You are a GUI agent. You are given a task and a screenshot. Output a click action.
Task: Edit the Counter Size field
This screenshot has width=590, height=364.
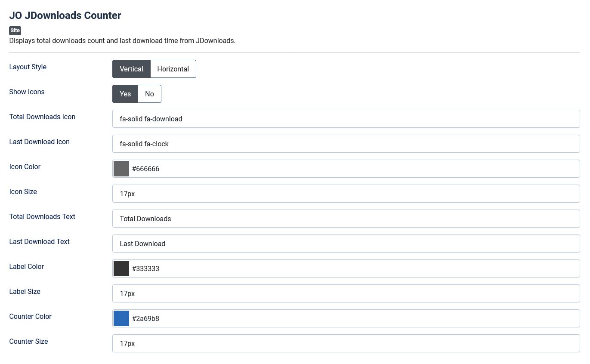click(346, 343)
